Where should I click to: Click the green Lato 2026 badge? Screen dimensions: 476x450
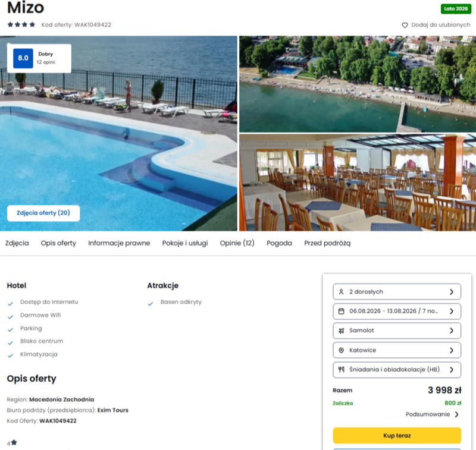456,9
